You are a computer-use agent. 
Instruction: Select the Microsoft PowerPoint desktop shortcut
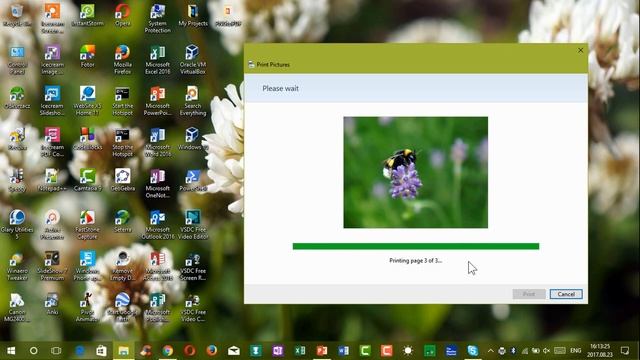pos(158,101)
